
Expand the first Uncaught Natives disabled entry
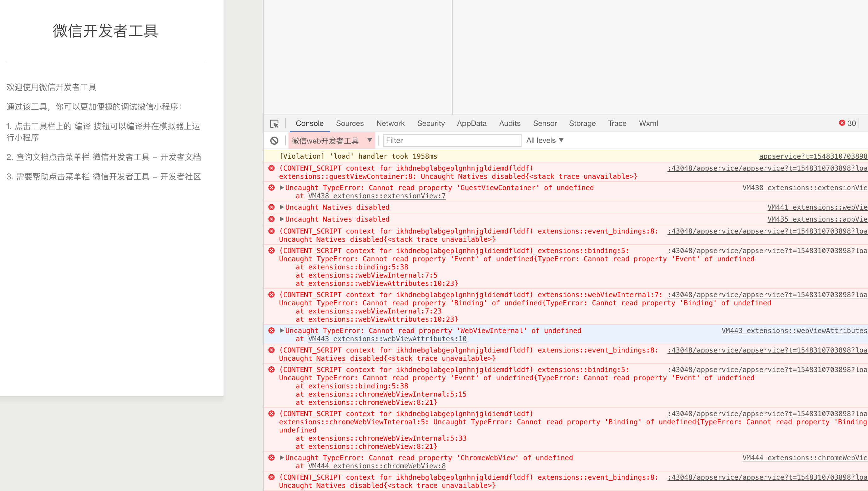point(282,207)
